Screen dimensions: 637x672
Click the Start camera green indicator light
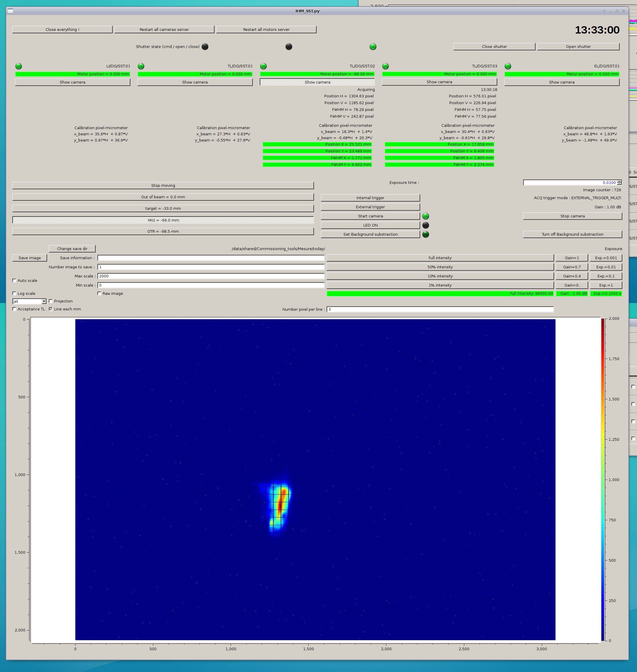425,216
